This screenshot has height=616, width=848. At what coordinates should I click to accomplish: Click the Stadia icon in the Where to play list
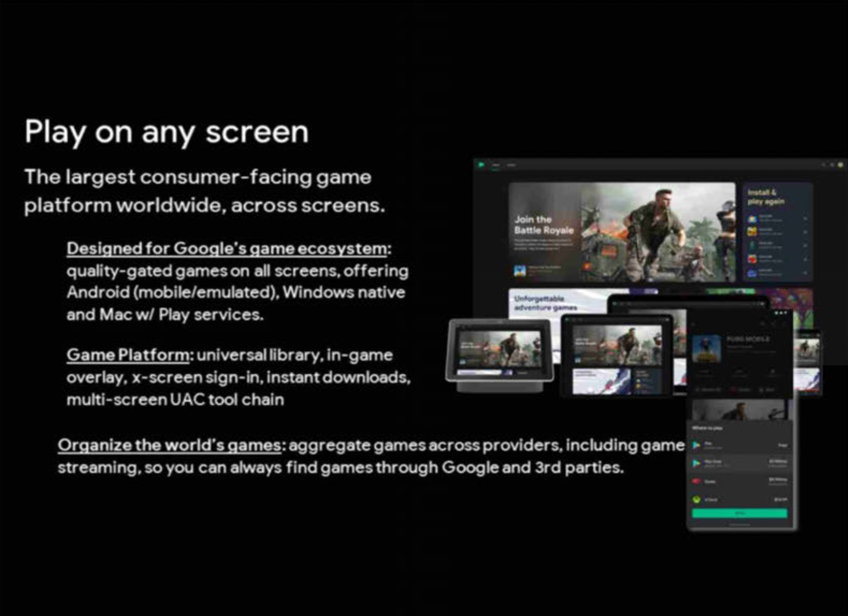point(696,482)
